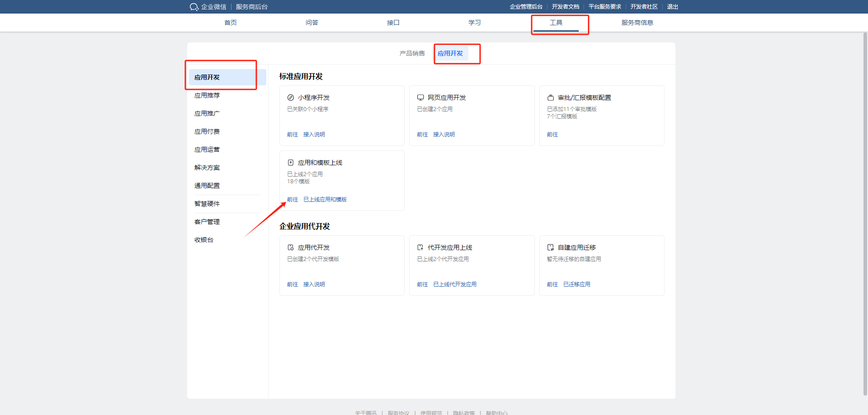This screenshot has width=868, height=415.
Task: Select 应用推荐 in the left sidebar
Action: coord(207,95)
